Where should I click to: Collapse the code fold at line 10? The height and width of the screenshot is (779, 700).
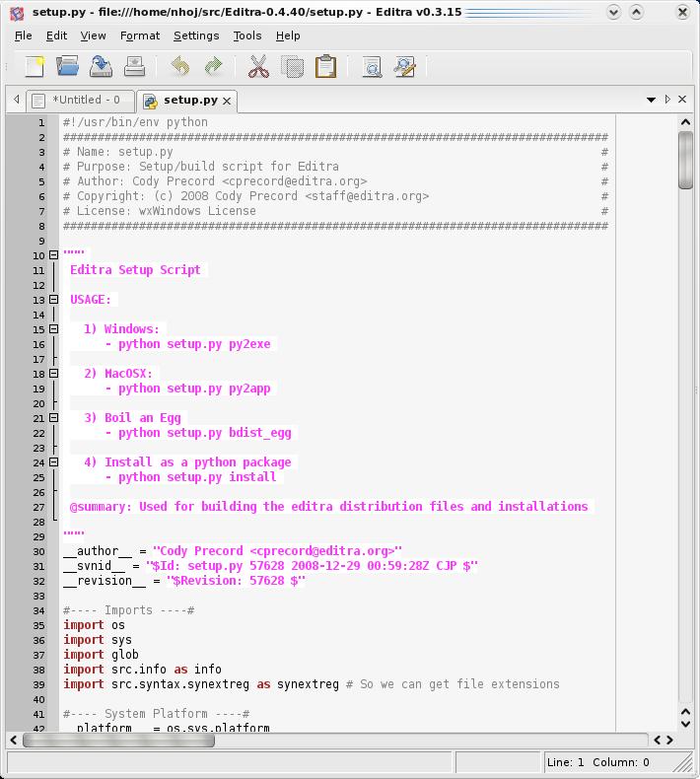point(54,255)
